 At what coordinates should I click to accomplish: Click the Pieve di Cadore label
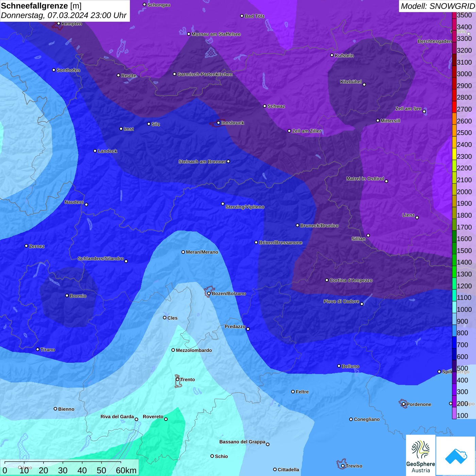341,301
